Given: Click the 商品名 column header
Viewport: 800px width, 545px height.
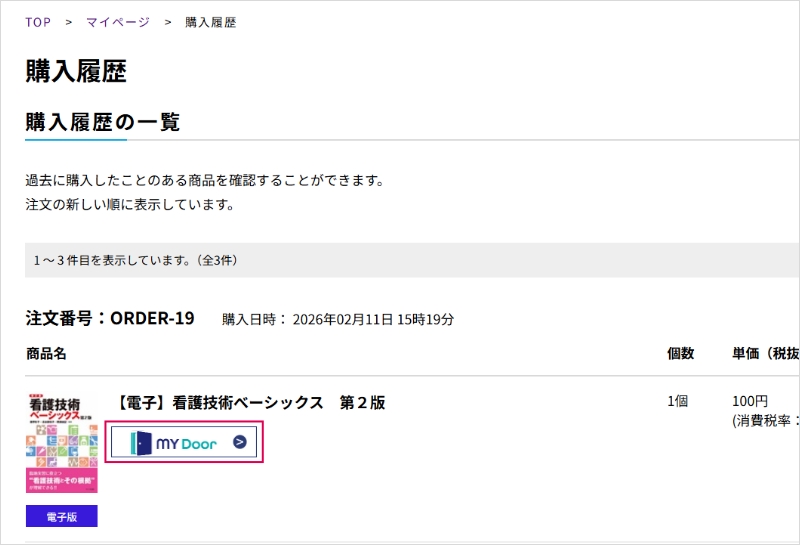Looking at the screenshot, I should pos(46,354).
